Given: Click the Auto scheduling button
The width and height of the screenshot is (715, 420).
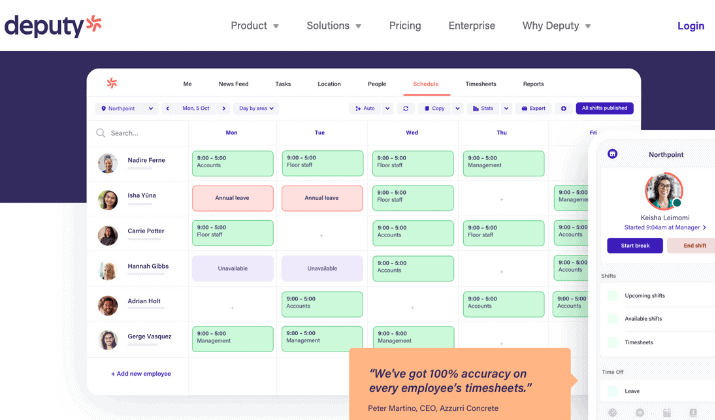Looking at the screenshot, I should (365, 109).
